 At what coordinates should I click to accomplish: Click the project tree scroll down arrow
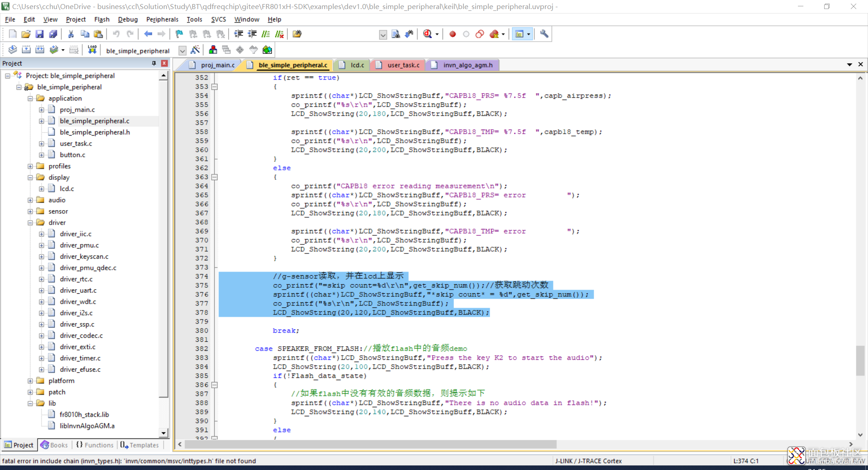pos(164,433)
